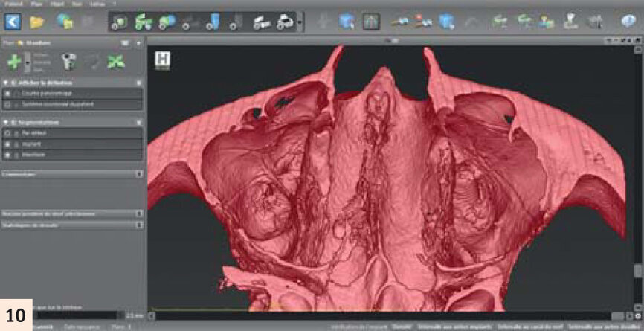
Task: Click the person with screen toolbar icon
Action: point(547,22)
